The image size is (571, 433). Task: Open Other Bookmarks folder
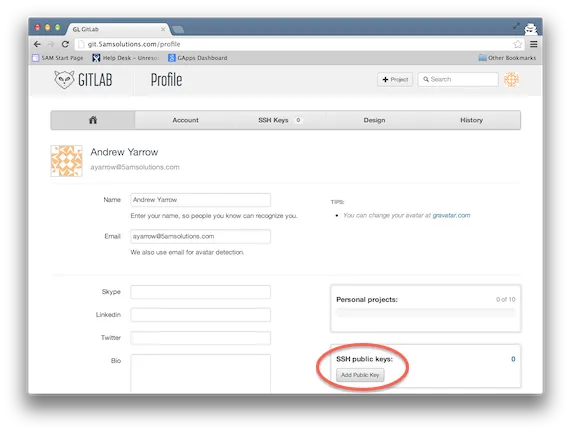[x=507, y=58]
